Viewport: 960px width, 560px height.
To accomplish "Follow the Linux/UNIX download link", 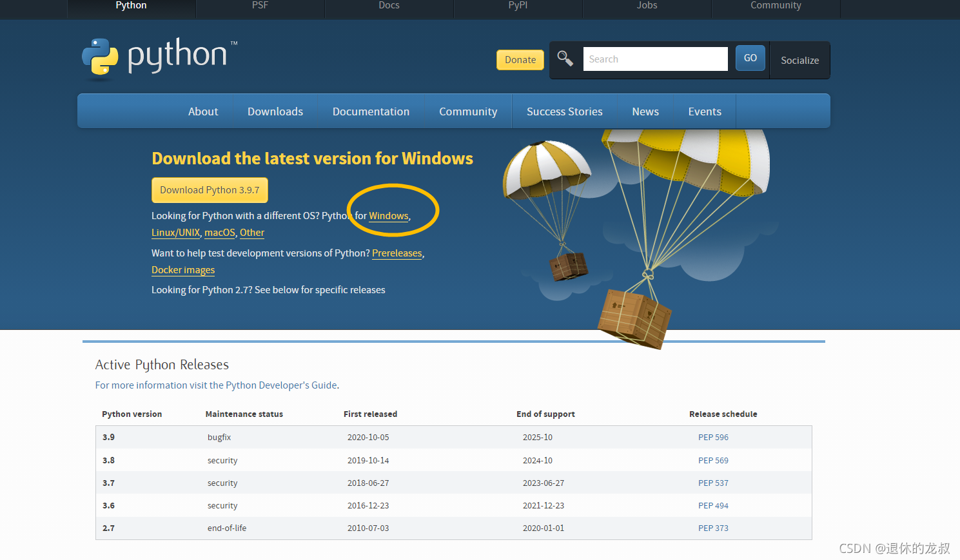I will coord(175,233).
